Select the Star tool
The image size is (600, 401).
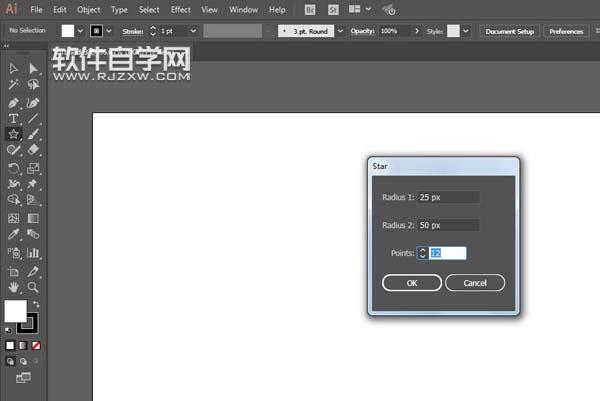coord(13,134)
